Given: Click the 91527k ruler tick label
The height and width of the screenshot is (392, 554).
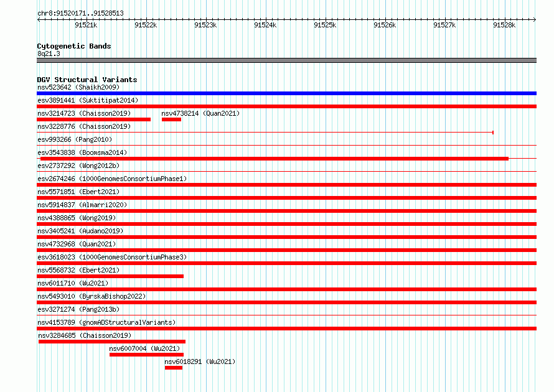Looking at the screenshot, I should [x=444, y=25].
